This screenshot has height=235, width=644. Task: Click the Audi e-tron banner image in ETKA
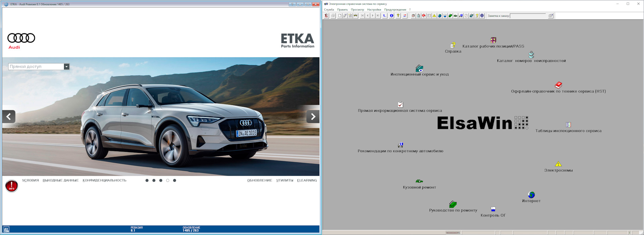pyautogui.click(x=161, y=116)
